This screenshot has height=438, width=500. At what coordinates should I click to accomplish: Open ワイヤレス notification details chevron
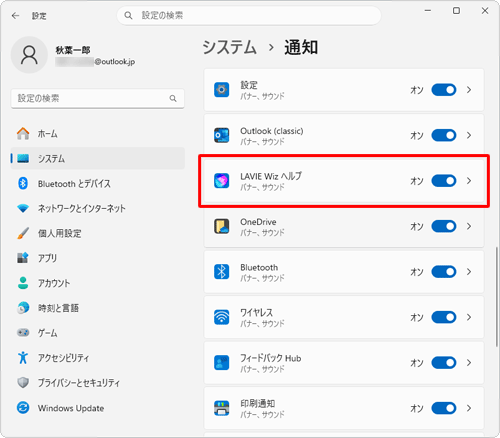[x=469, y=317]
